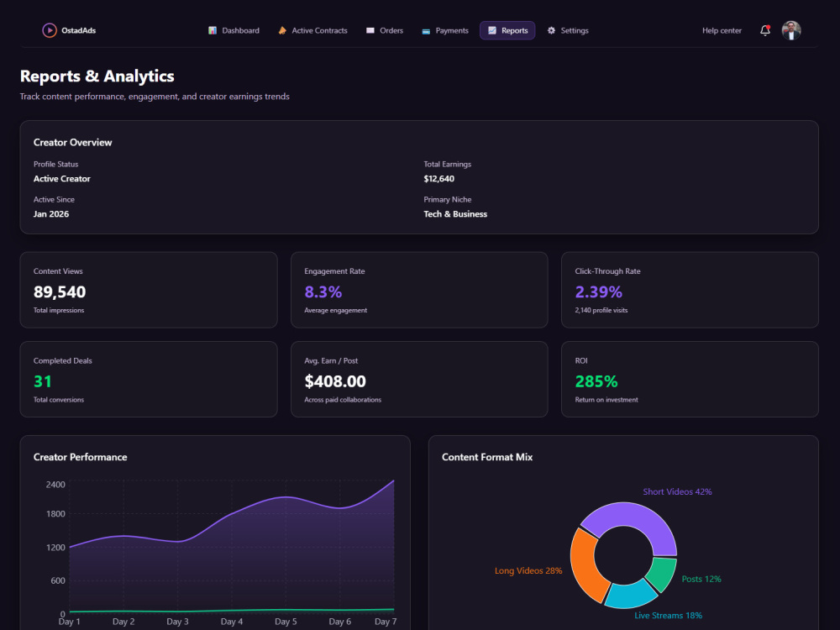Image resolution: width=840 pixels, height=630 pixels.
Task: Click the Reports graph icon
Action: pos(491,30)
